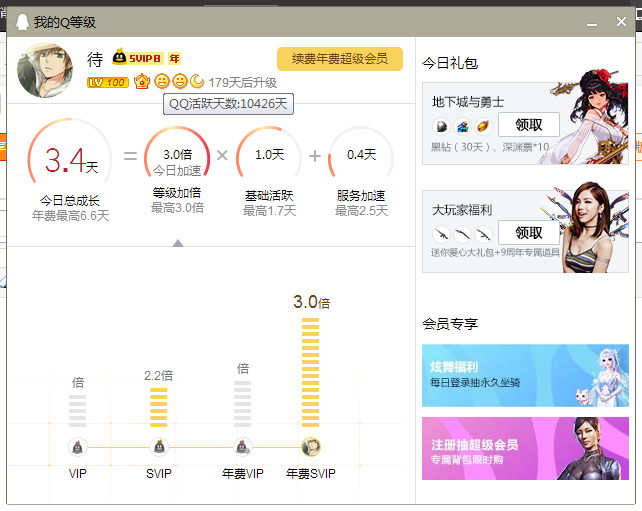
Task: Select the 年费VIP label on chart
Action: (242, 474)
